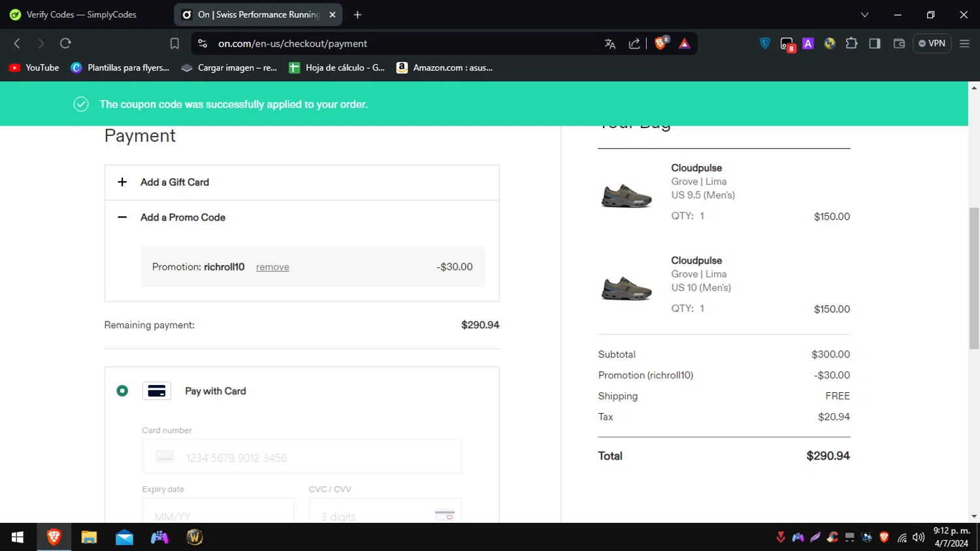The height and width of the screenshot is (551, 980).
Task: Bookmark this page with bookmark icon
Action: pos(174,43)
